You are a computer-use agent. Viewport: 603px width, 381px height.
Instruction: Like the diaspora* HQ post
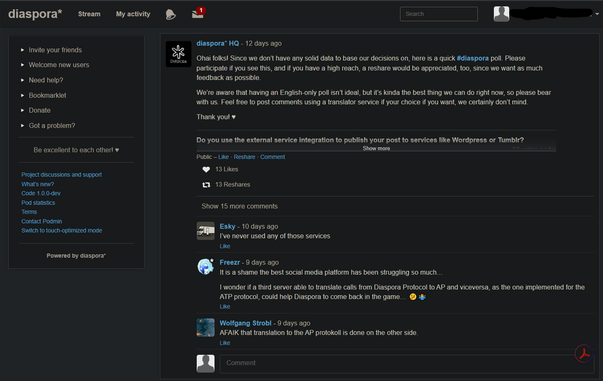tap(223, 157)
